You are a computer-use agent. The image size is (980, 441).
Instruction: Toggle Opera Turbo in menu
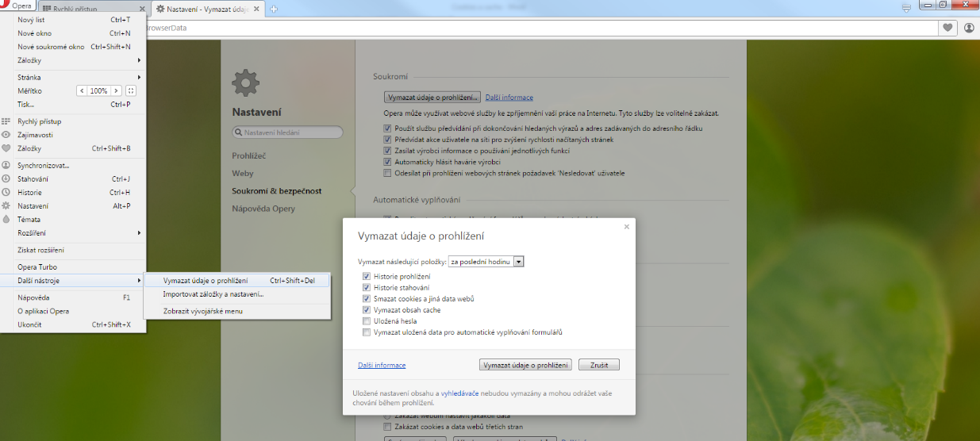73,267
